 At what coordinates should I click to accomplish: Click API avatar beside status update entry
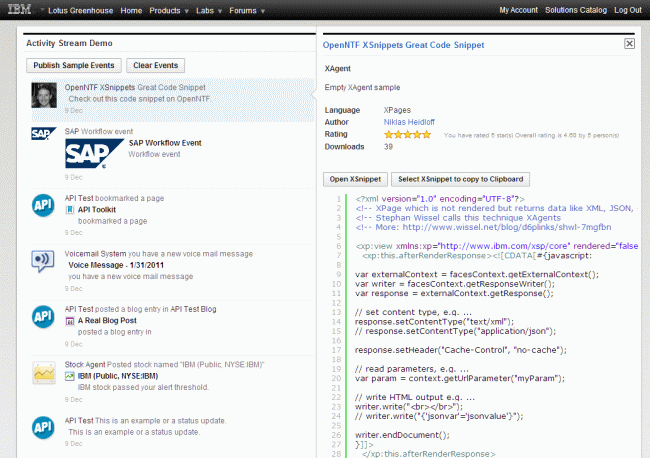coord(43,428)
